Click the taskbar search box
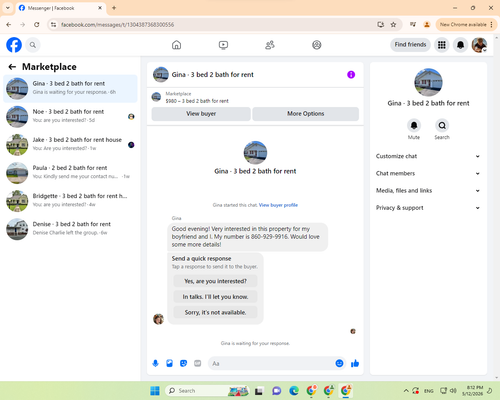This screenshot has width=500, height=400. [207, 391]
